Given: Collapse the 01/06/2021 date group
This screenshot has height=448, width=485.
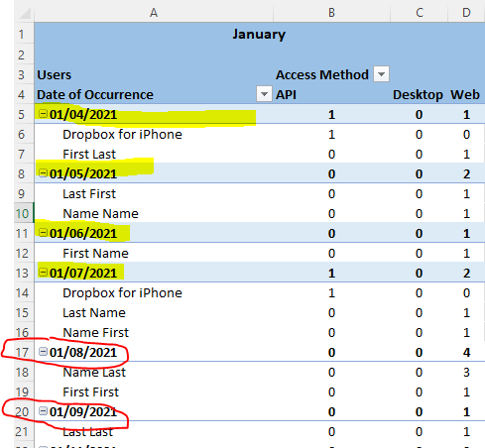Looking at the screenshot, I should (43, 233).
